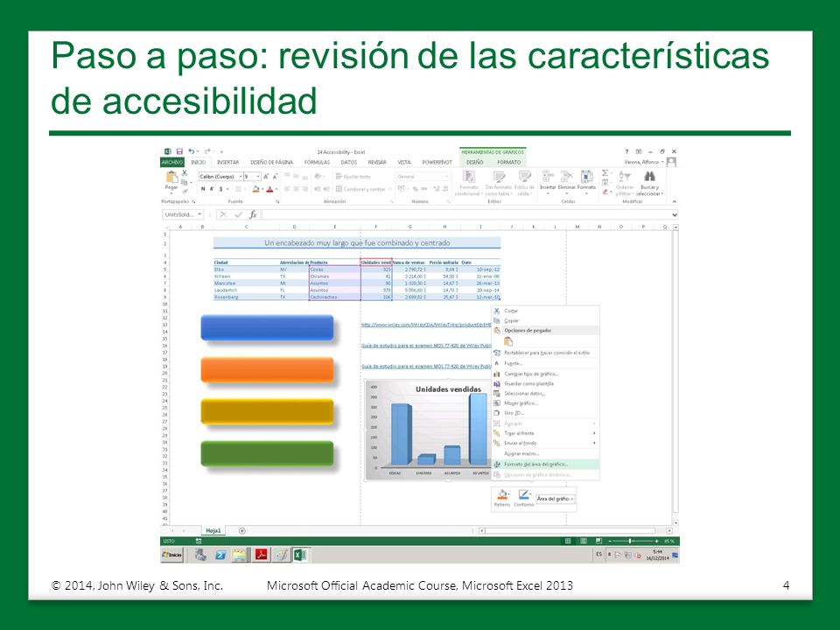The image size is (840, 630).
Task: Toggle bold N formatting button
Action: (203, 189)
